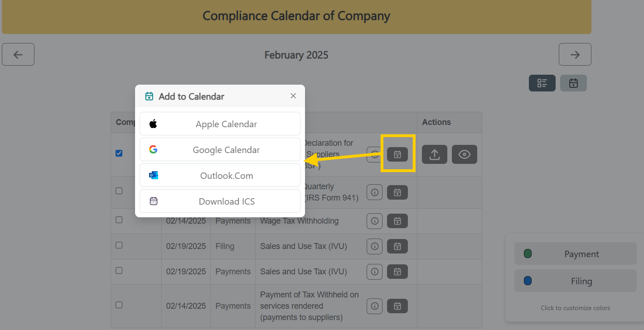Check the Wage Tax Withholding row checkbox

(119, 220)
